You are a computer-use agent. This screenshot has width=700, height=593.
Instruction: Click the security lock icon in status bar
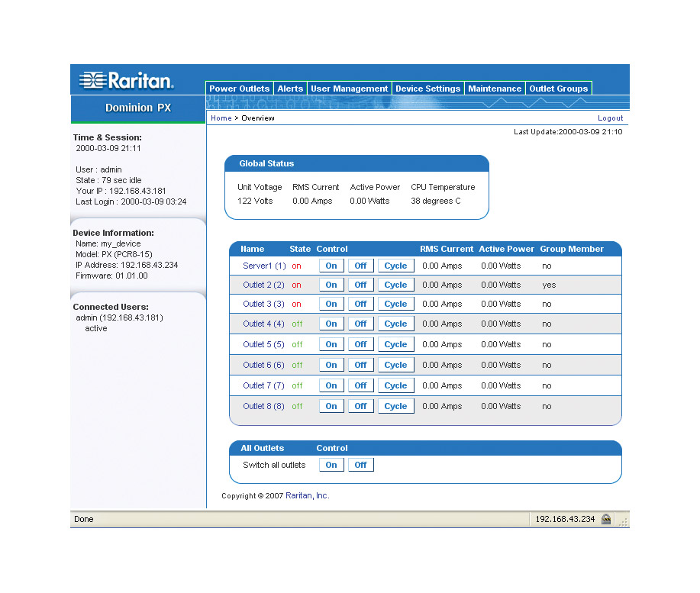[606, 519]
